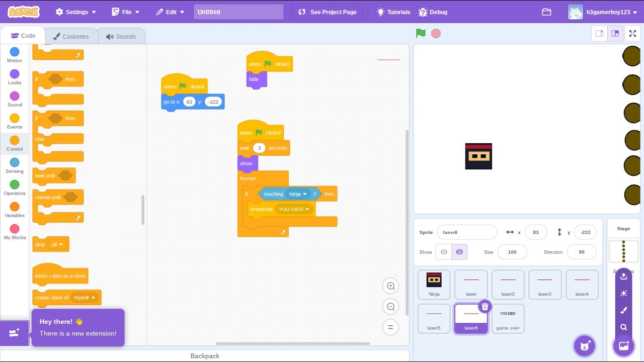This screenshot has height=362, width=644.
Task: Switch to the Sounds tab
Action: point(121,36)
